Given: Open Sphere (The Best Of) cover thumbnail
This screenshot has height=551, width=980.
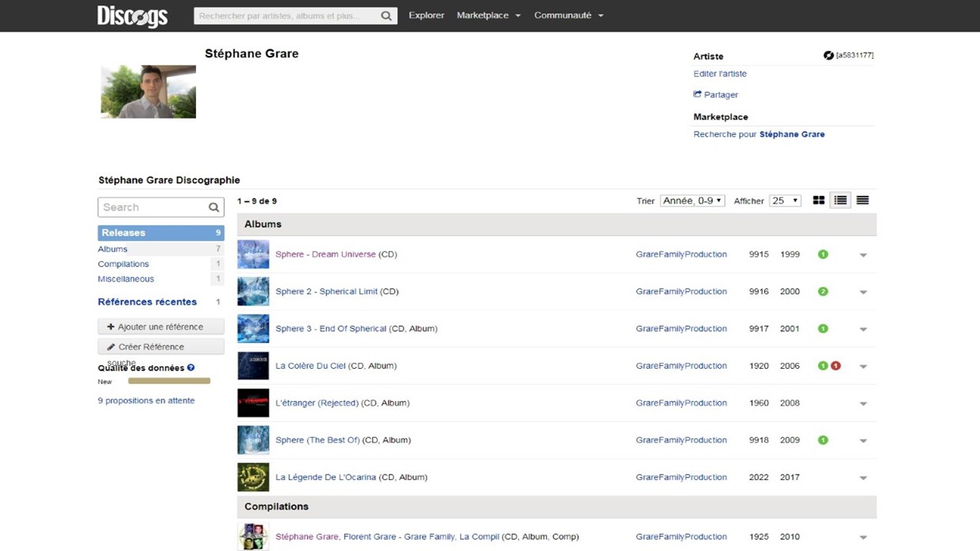Looking at the screenshot, I should pos(253,440).
